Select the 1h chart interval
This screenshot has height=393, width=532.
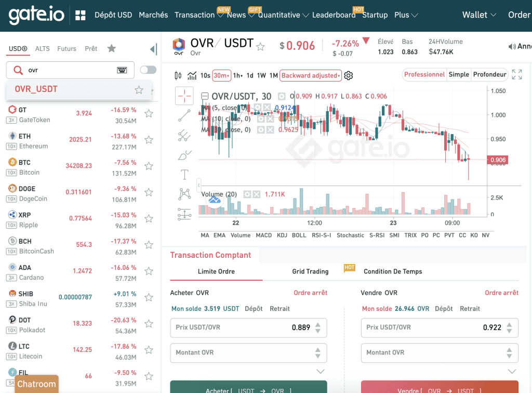point(237,75)
